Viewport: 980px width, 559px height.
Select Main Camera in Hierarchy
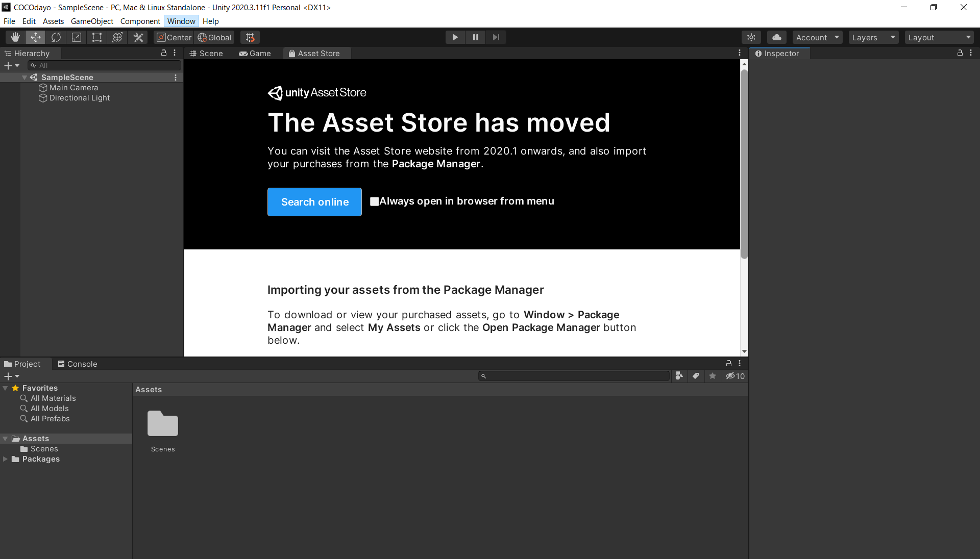click(73, 88)
